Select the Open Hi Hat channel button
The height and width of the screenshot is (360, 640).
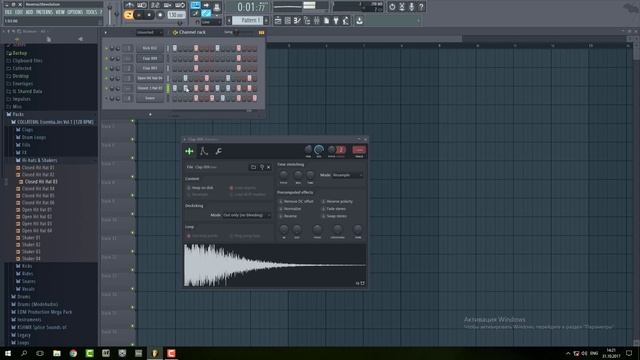(x=150, y=78)
